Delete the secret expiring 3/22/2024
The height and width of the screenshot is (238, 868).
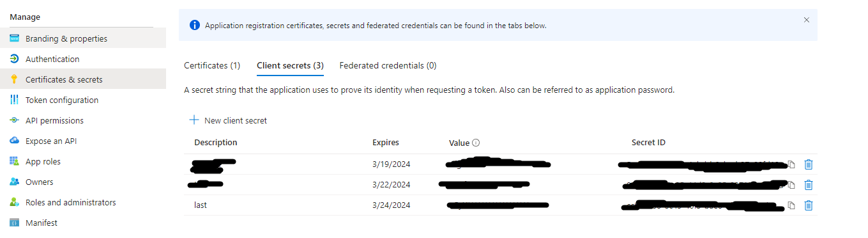808,185
